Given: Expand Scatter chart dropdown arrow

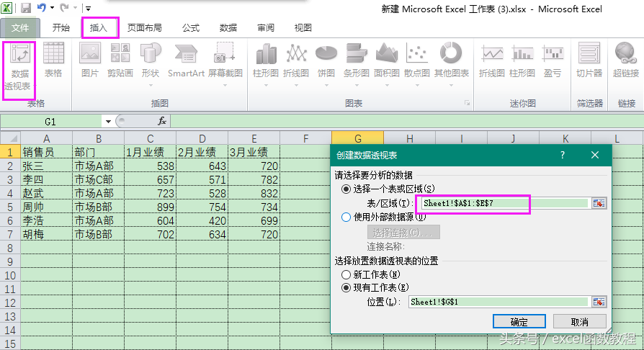Looking at the screenshot, I should pos(417,85).
